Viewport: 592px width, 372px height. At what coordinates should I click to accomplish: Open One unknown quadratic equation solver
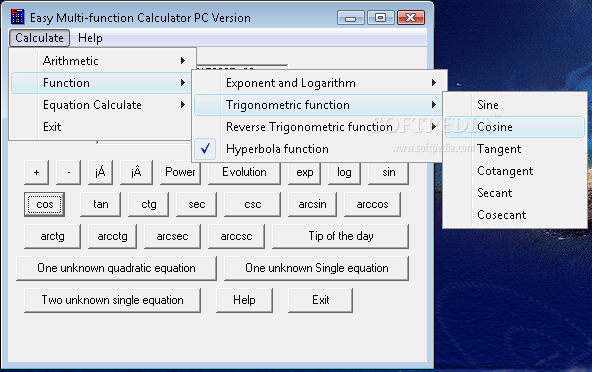116,268
